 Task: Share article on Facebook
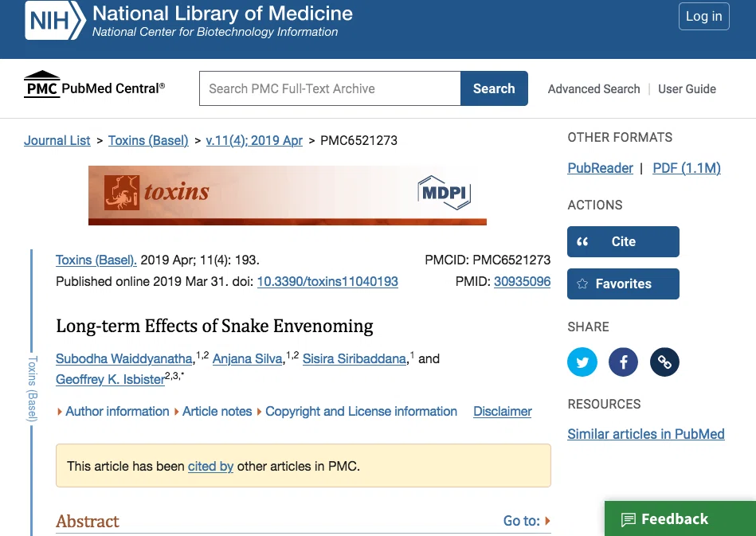[623, 362]
